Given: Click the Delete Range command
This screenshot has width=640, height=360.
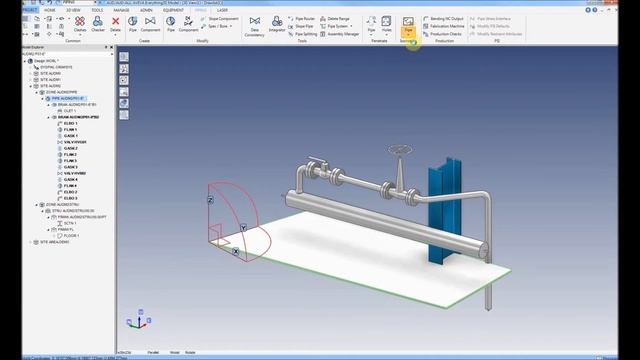Looking at the screenshot, I should pyautogui.click(x=335, y=19).
